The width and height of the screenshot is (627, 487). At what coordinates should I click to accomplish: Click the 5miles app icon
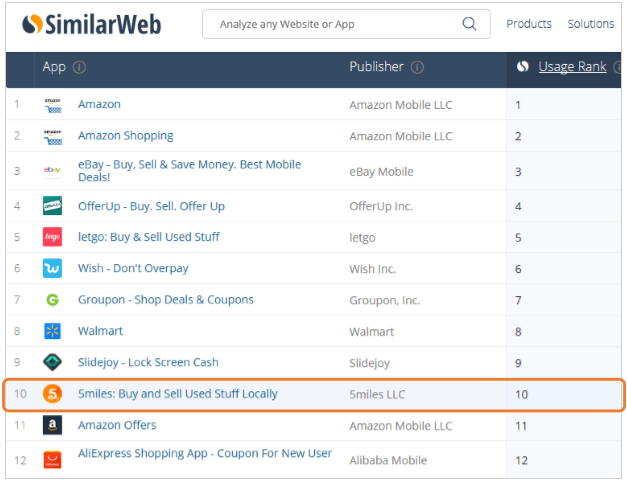52,394
